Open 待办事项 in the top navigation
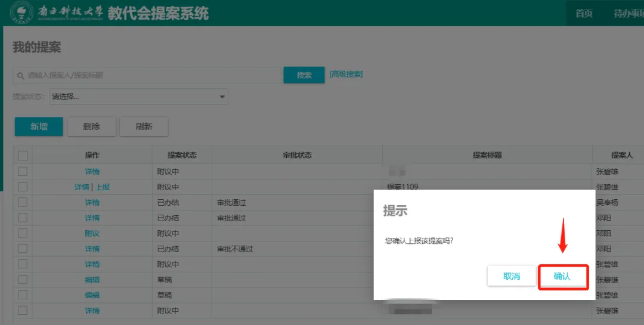 coord(628,14)
